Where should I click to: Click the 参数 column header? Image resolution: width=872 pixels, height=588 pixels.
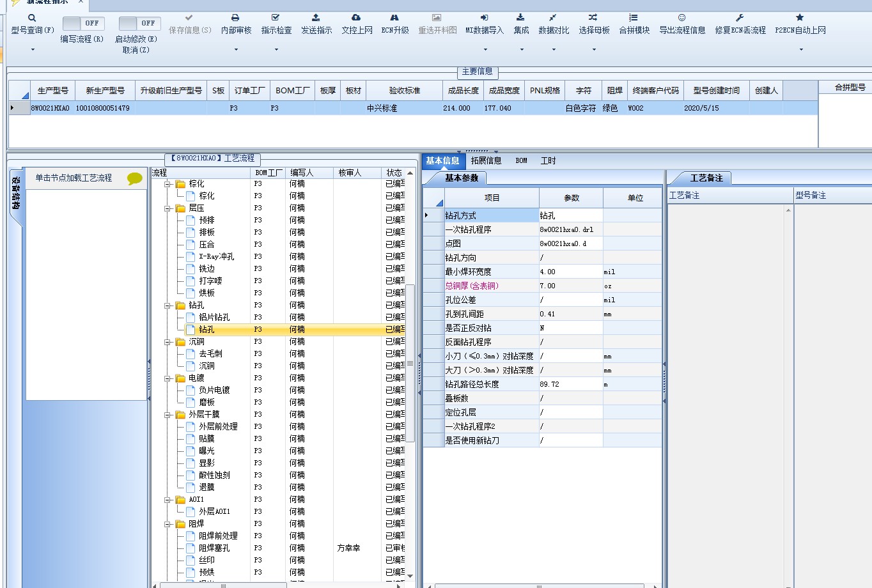[x=571, y=198]
